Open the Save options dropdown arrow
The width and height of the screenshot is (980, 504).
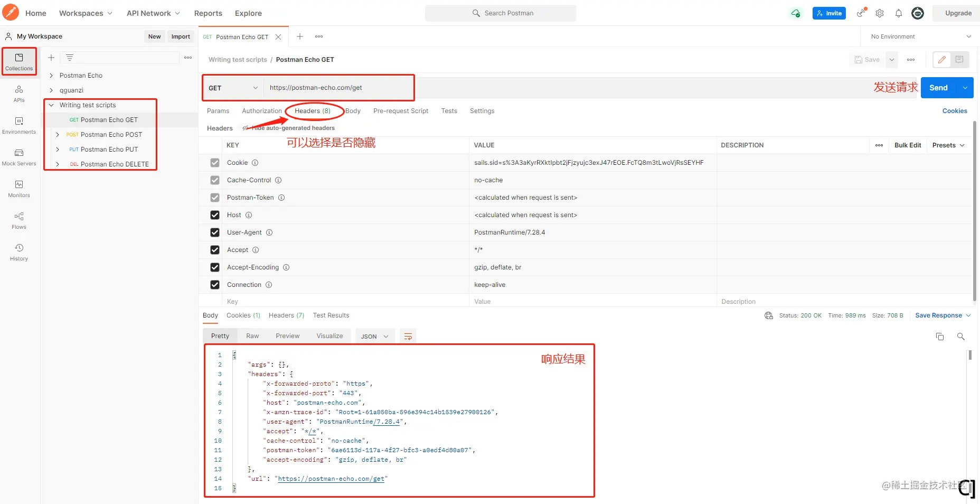pos(892,60)
